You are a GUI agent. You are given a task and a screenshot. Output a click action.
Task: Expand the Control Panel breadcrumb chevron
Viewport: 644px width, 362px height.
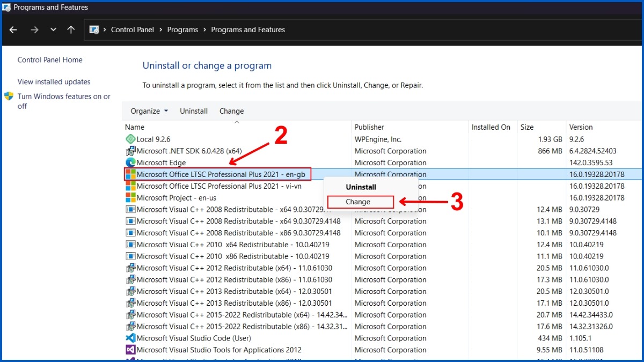[x=160, y=30]
